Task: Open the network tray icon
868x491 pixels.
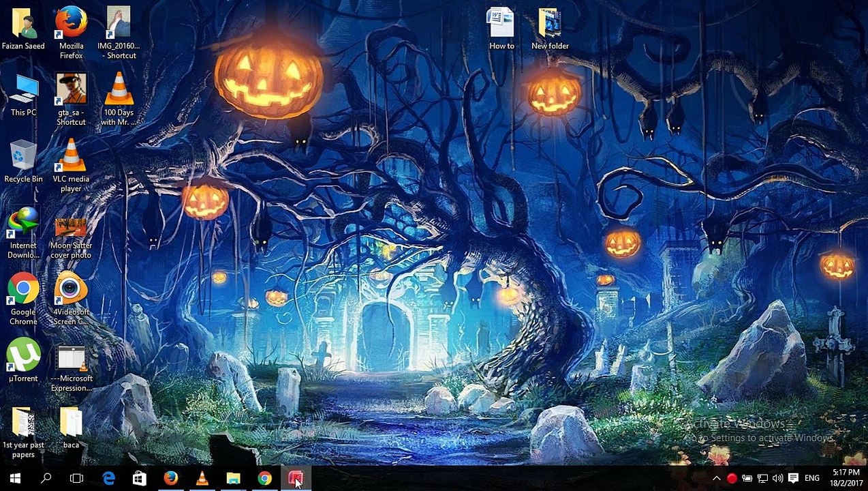Action: pyautogui.click(x=762, y=479)
